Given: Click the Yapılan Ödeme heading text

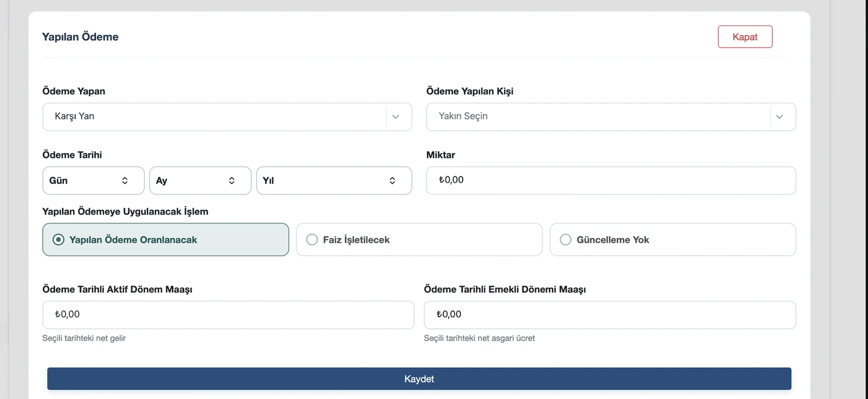Looking at the screenshot, I should tap(80, 37).
